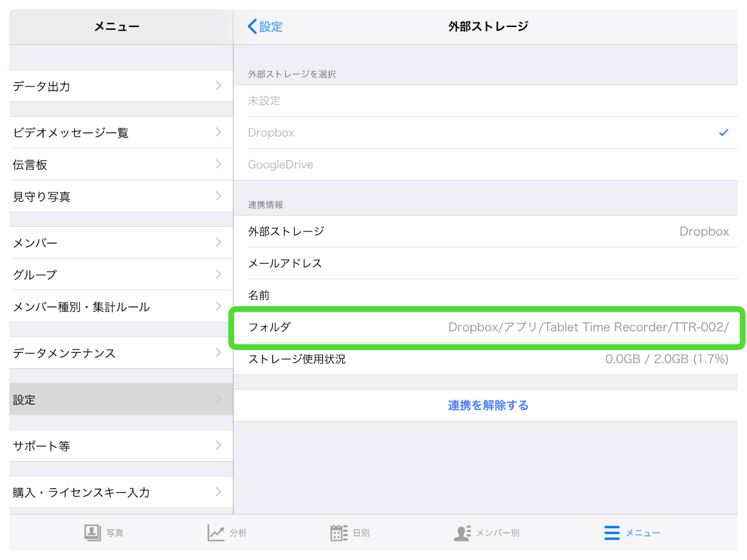Open グループ menu item
Screen dimensions: 747x560
[121, 274]
